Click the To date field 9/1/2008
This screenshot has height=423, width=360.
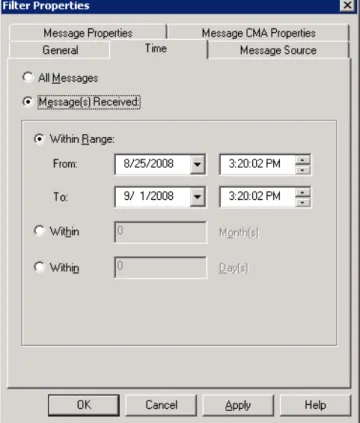[153, 196]
